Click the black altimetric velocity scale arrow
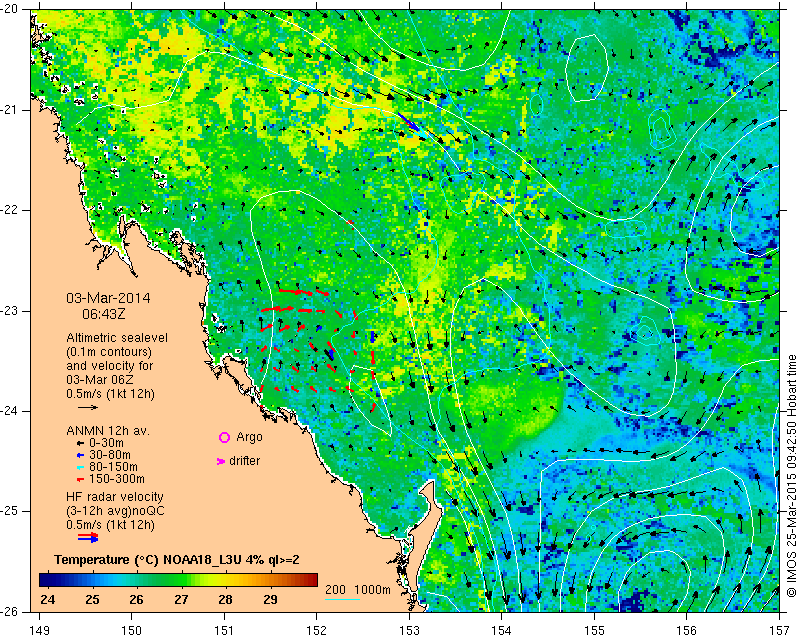This screenshot has width=800, height=640. 88,407
